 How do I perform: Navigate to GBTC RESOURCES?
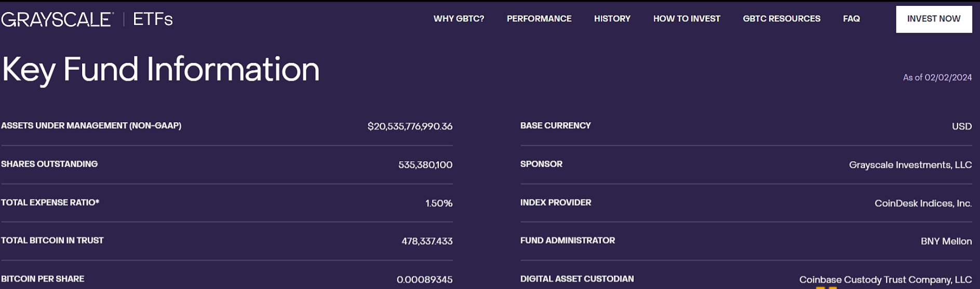[781, 19]
